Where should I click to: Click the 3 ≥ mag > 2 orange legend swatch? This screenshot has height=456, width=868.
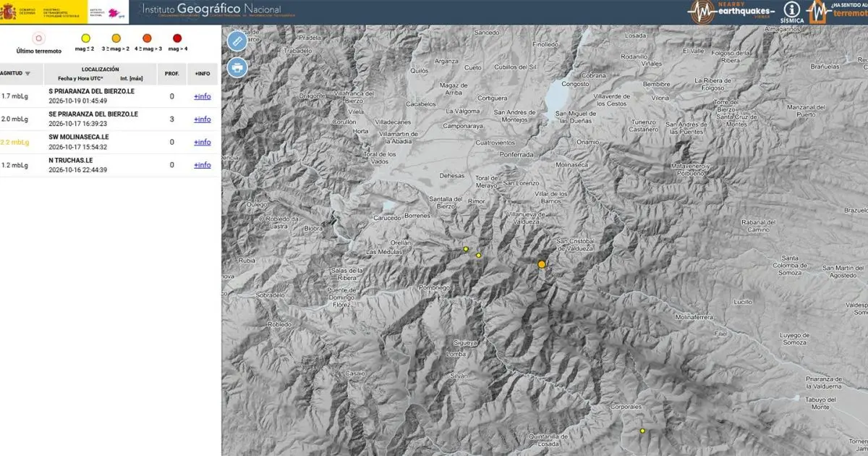pos(116,38)
